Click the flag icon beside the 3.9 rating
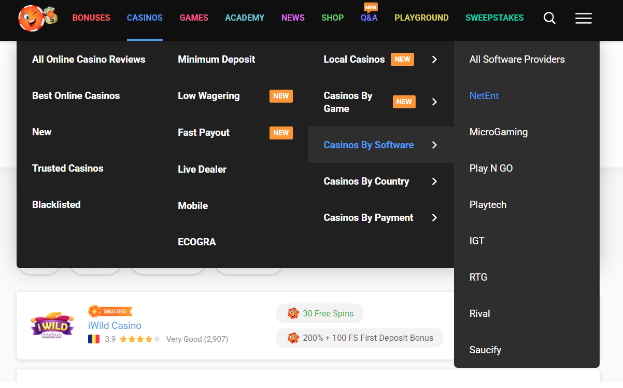623x388 pixels. tap(94, 339)
